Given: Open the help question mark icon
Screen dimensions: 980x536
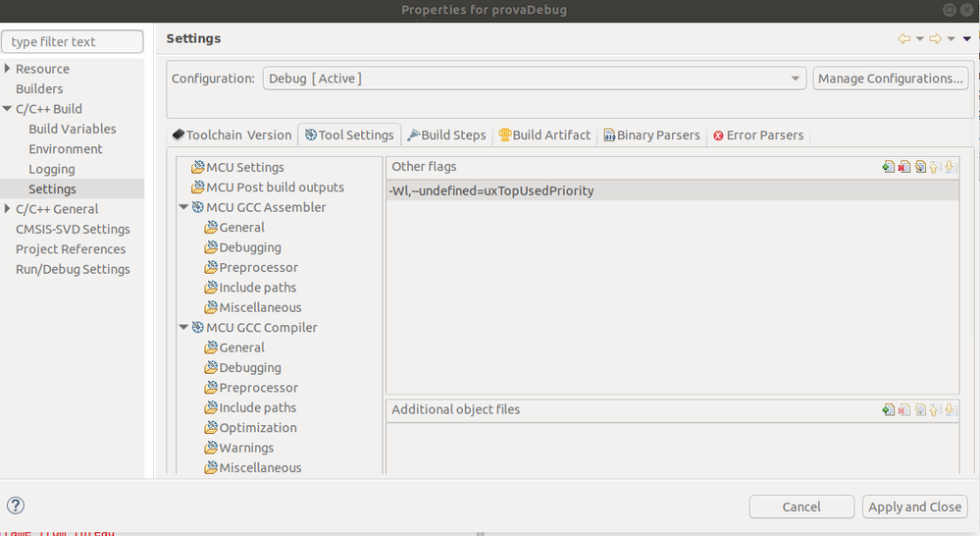Looking at the screenshot, I should (16, 506).
